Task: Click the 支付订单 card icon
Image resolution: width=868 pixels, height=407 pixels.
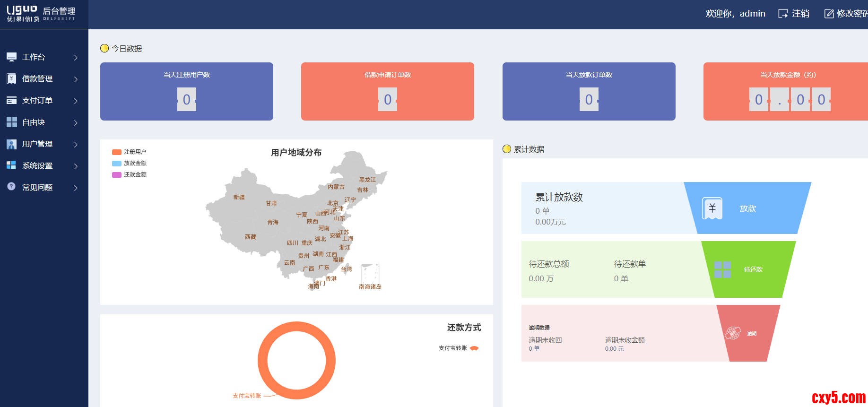Action: pyautogui.click(x=11, y=101)
